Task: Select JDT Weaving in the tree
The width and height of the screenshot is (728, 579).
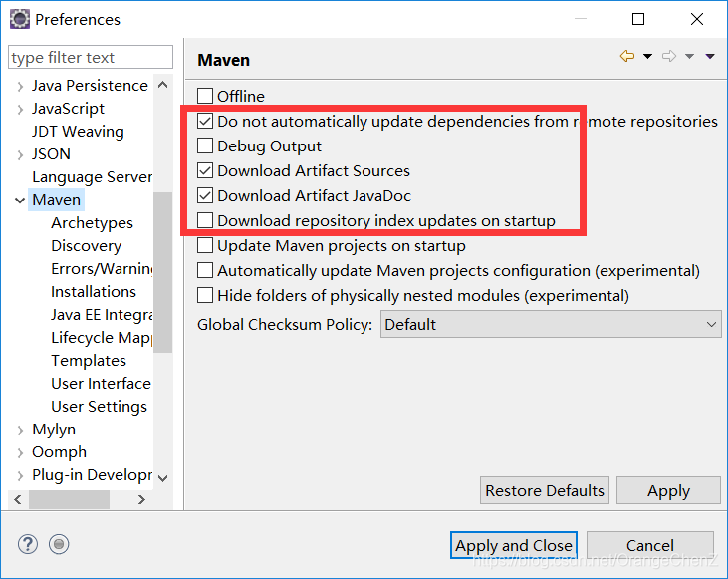Action: 78,132
